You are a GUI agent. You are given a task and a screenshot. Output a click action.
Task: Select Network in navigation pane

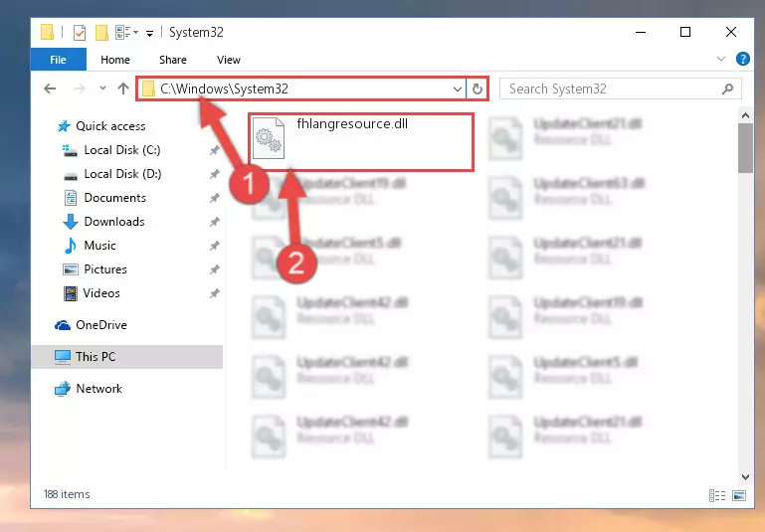pyautogui.click(x=89, y=389)
